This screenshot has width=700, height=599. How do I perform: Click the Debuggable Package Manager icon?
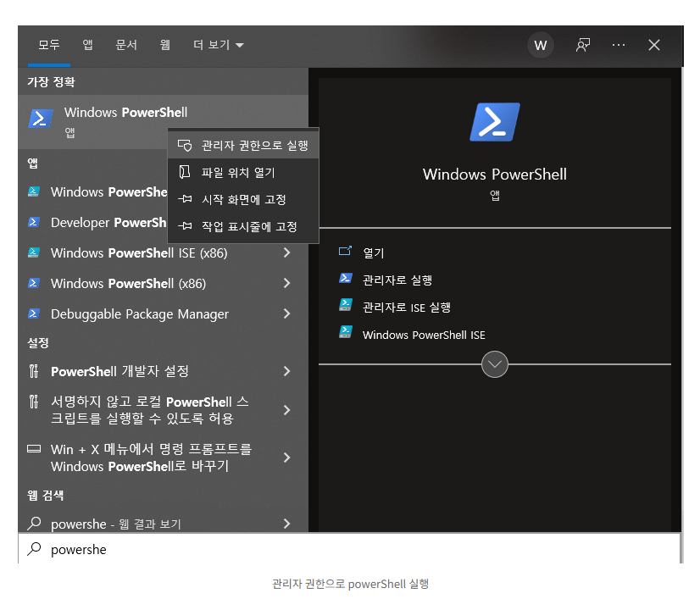coord(34,313)
